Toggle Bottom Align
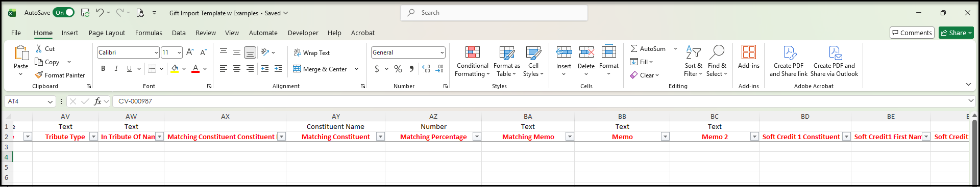 [x=250, y=52]
